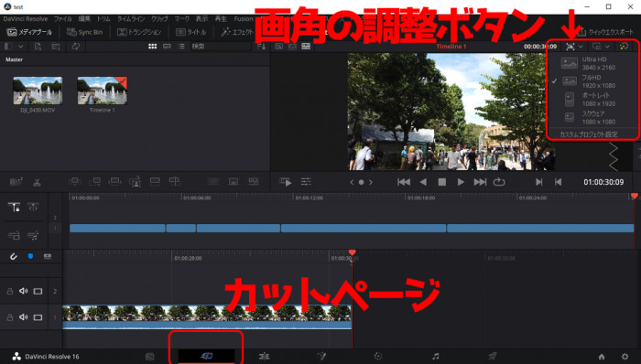Open project settings gear icon
Screen dimensions: 641x364
tap(625, 357)
